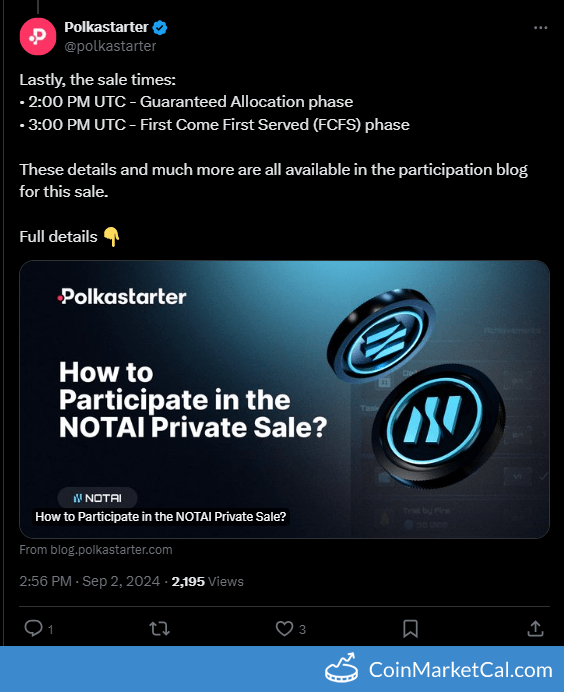Open the Polkastarter display name
This screenshot has height=692, width=564.
click(x=106, y=27)
